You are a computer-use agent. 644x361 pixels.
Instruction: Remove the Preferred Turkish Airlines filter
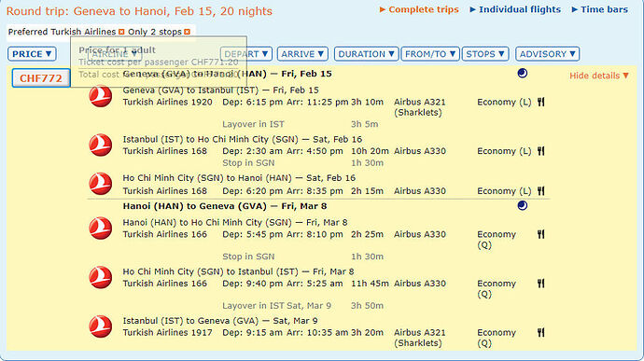pos(121,32)
